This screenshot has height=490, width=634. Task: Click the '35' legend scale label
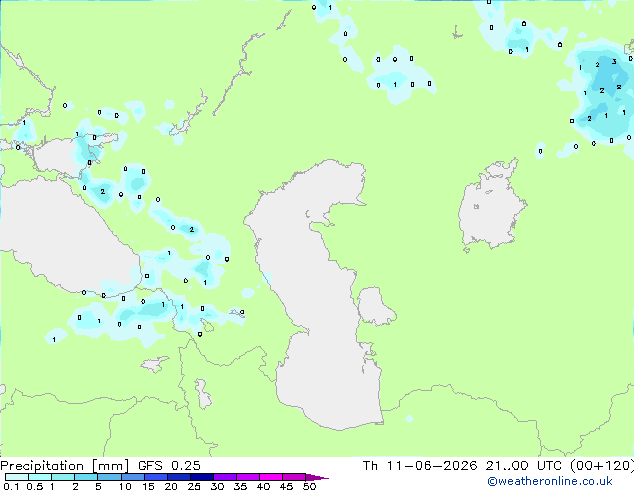[x=240, y=486]
